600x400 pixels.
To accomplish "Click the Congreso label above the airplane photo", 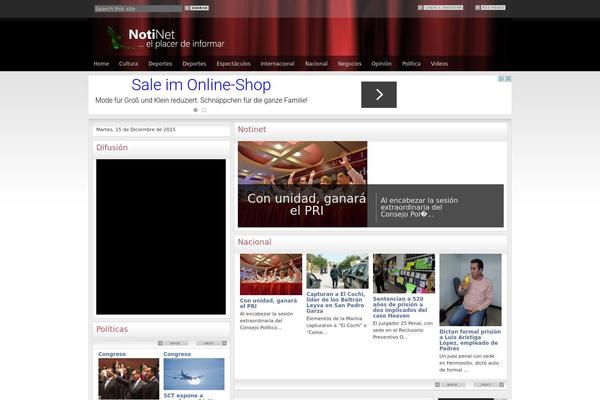I will [177, 354].
